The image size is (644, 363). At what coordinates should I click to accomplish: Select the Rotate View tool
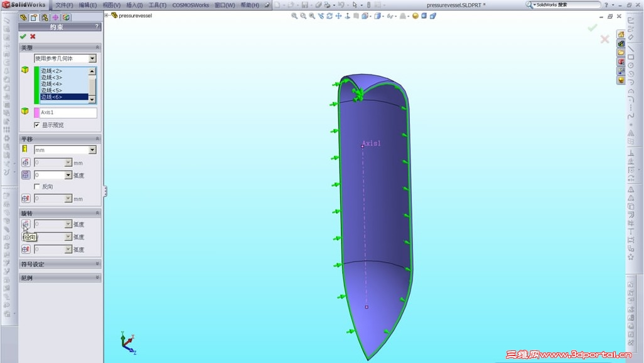tap(330, 16)
